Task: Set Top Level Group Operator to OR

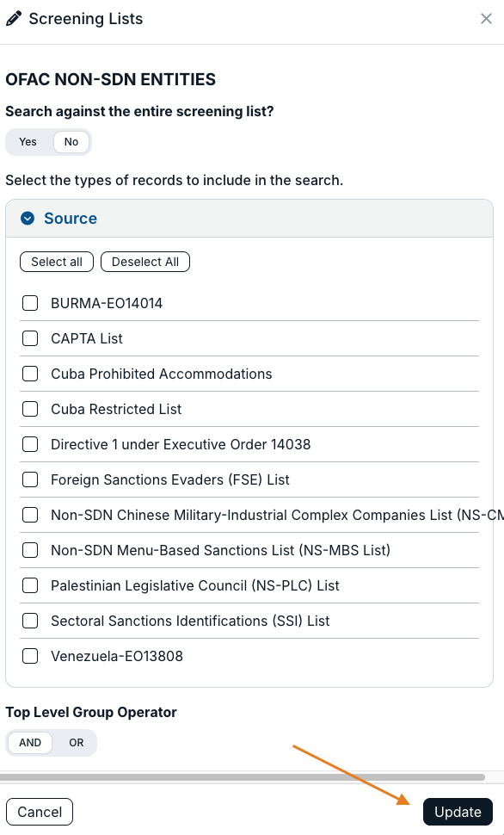Action: point(76,743)
